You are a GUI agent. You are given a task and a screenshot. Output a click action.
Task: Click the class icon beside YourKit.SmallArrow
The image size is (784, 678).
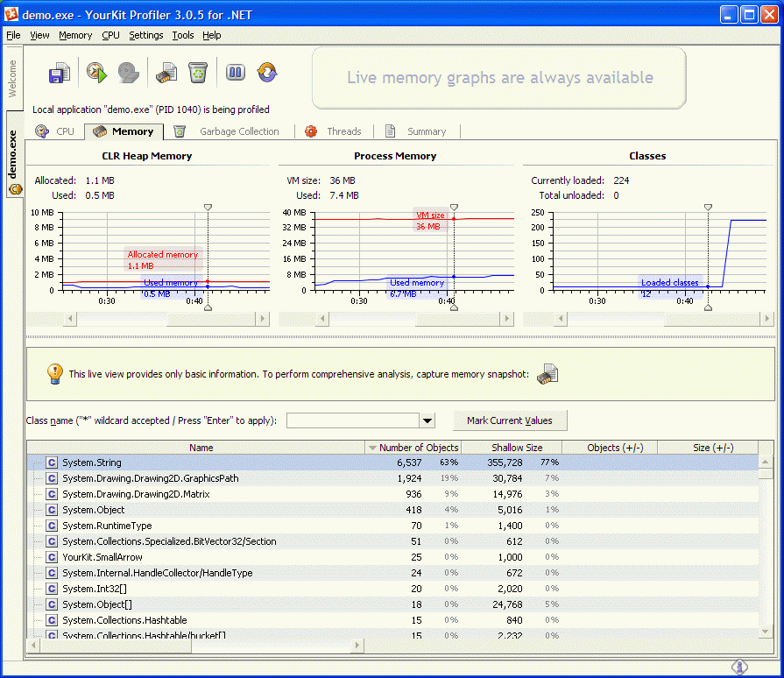coord(52,557)
